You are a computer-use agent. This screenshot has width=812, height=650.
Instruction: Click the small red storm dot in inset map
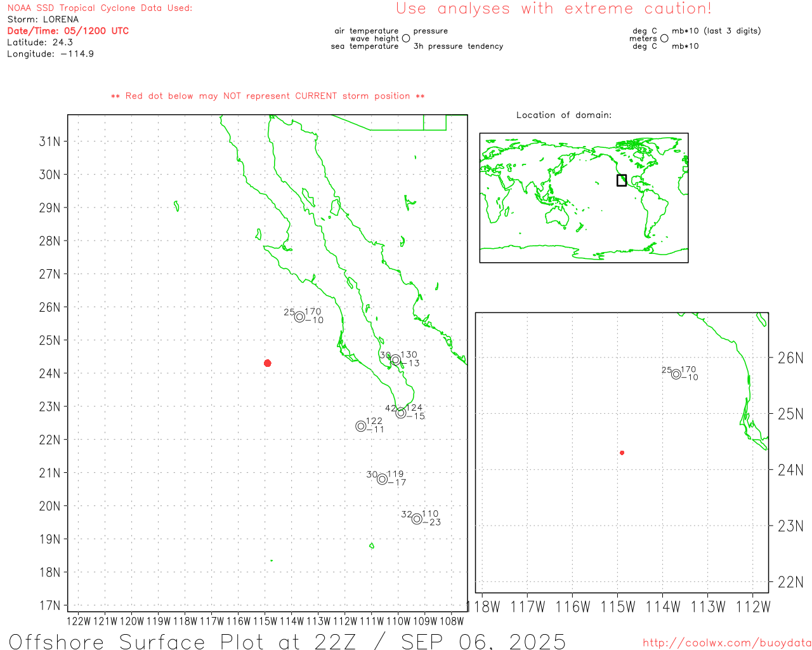[x=622, y=453]
